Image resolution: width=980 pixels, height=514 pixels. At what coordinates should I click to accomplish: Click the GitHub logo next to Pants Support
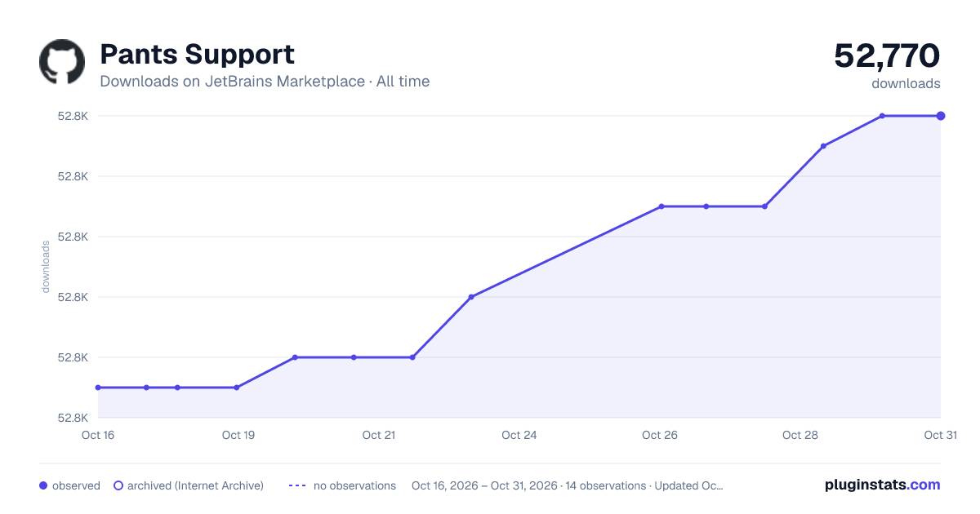(x=62, y=62)
